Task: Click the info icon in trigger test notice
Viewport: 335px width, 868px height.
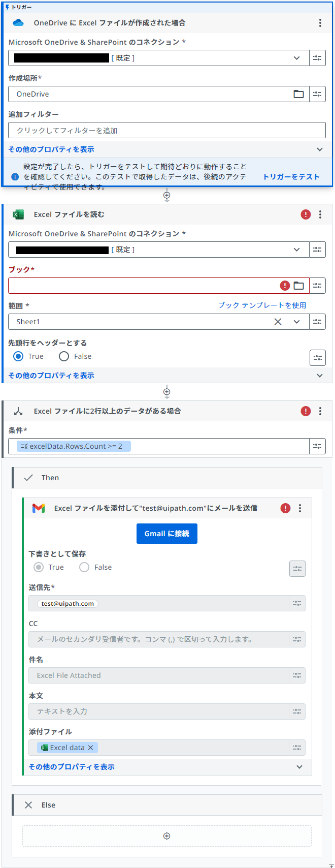Action: (x=15, y=177)
